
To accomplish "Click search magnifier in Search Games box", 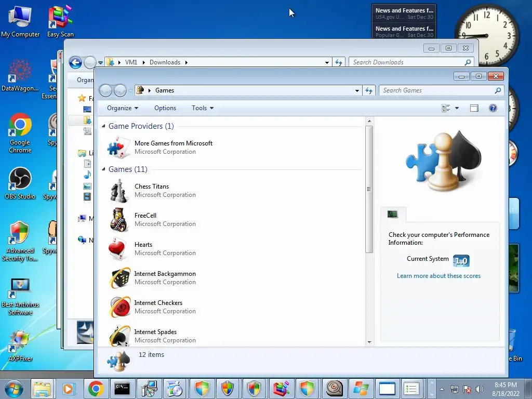I will tap(498, 90).
